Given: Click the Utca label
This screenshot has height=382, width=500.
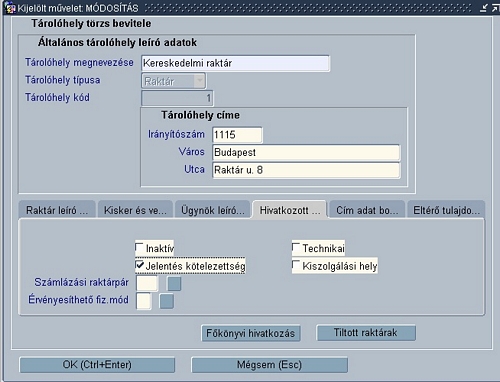Looking at the screenshot, I should 194,169.
